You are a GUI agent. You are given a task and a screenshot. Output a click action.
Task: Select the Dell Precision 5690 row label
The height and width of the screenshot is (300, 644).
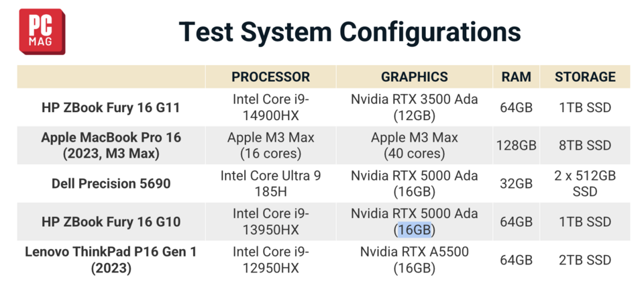tap(111, 183)
